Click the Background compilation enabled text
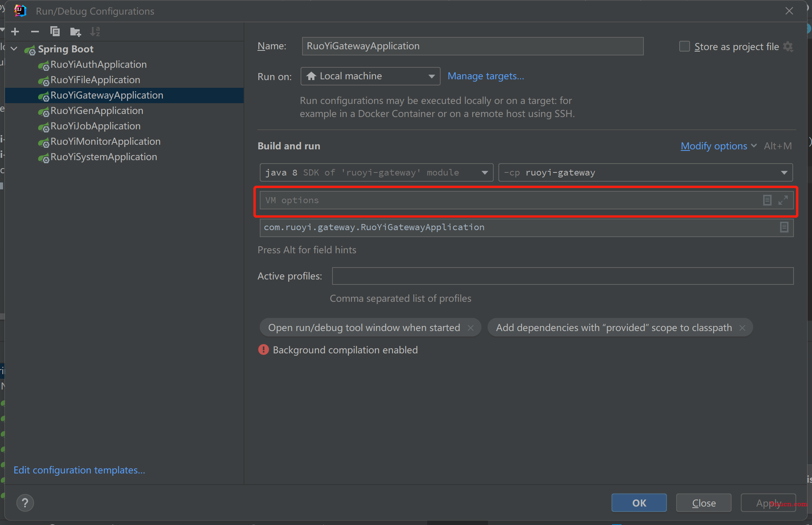Image resolution: width=812 pixels, height=525 pixels. pyautogui.click(x=345, y=350)
